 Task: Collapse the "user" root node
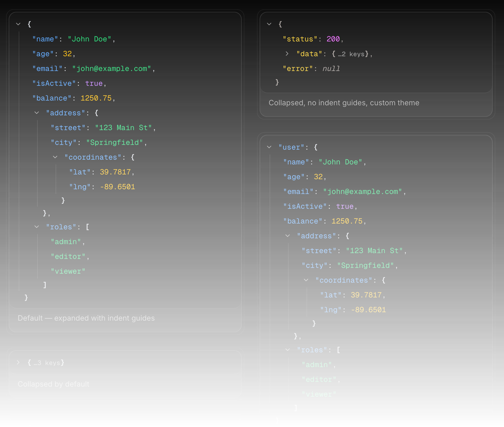point(269,147)
